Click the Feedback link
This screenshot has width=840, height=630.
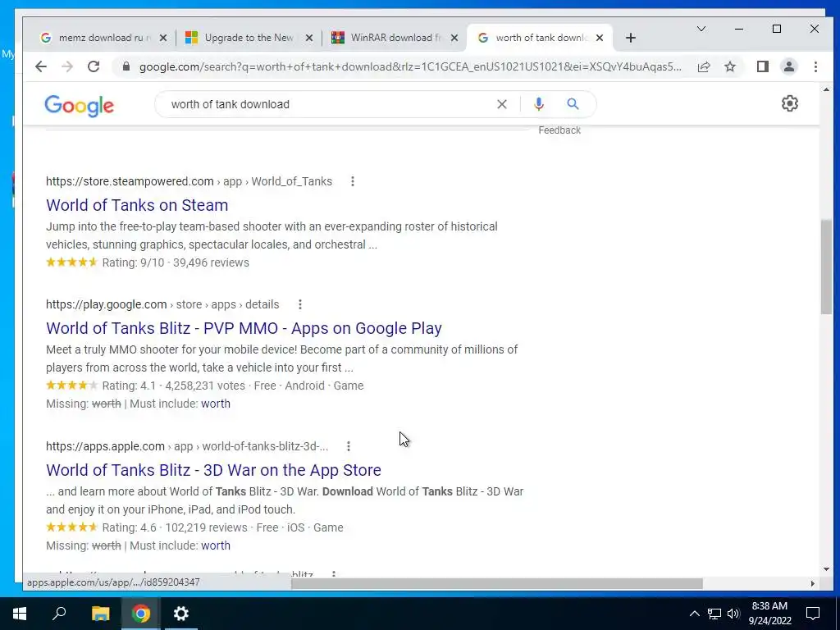[x=559, y=130]
